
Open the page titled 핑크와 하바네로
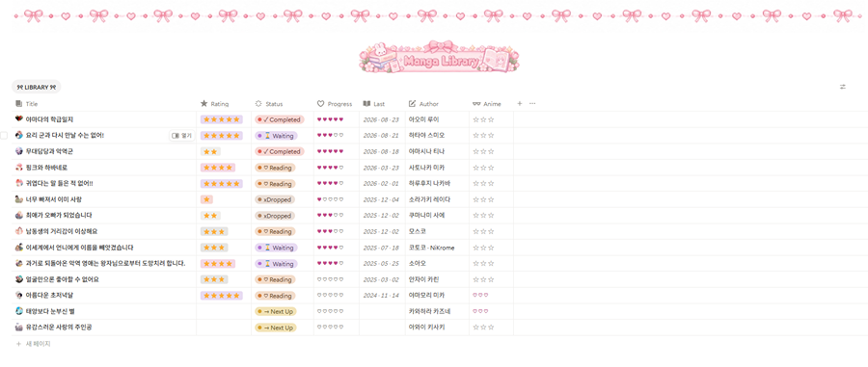click(x=46, y=168)
